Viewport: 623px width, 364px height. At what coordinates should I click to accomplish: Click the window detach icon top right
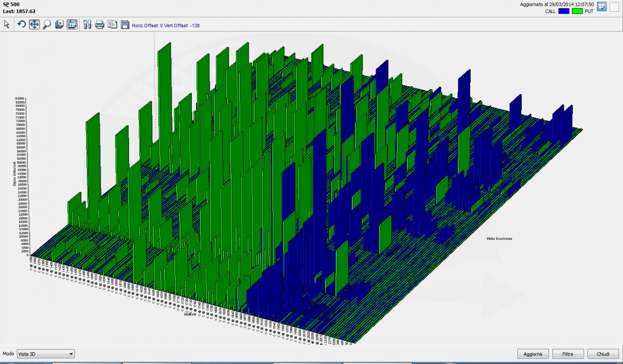[602, 7]
